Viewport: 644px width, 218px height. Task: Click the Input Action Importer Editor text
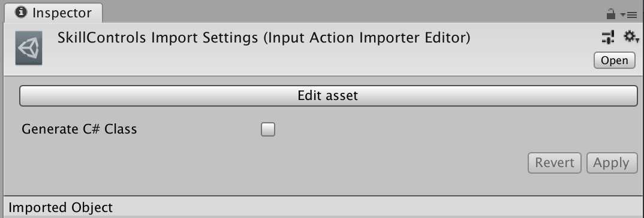[366, 38]
